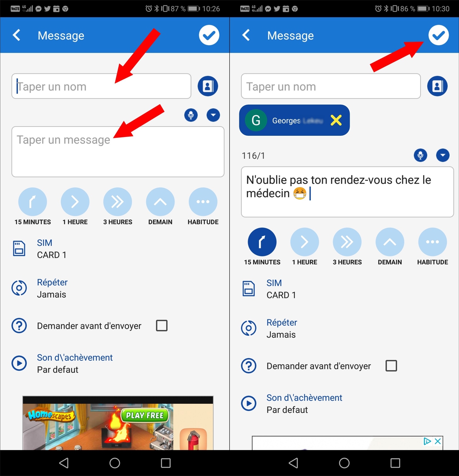Deselect the highlighted 15 MINUTES delay option

pos(262,242)
